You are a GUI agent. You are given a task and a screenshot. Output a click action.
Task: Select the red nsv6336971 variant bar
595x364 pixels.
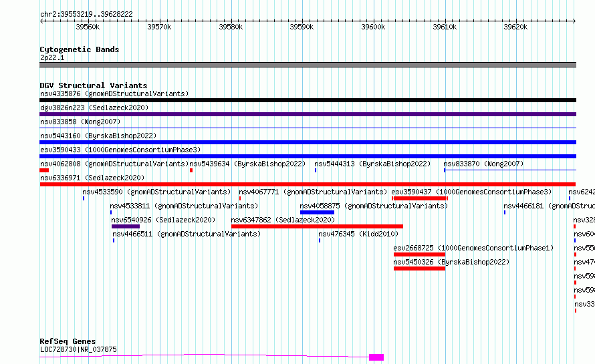pyautogui.click(x=308, y=184)
